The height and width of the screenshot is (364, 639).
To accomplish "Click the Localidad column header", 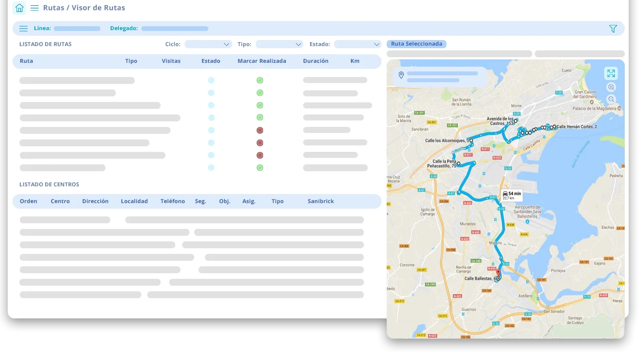I will tap(134, 201).
